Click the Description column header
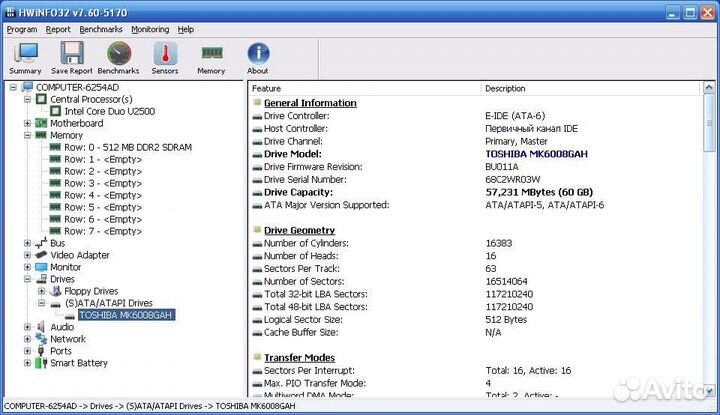 tap(590, 88)
